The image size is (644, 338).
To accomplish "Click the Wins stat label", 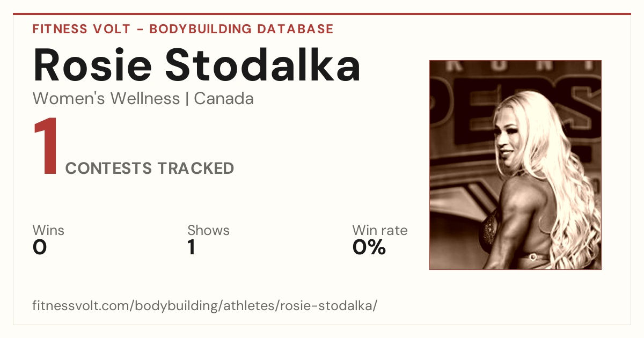I will tap(48, 230).
